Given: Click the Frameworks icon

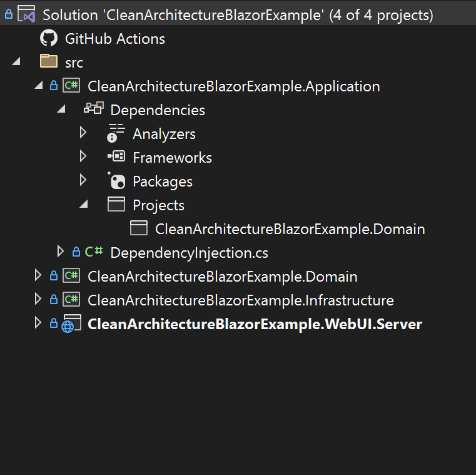Looking at the screenshot, I should 116,156.
